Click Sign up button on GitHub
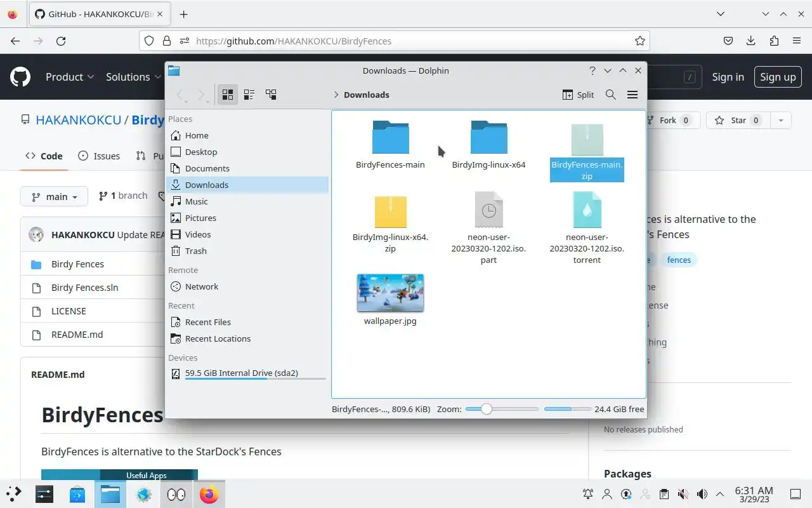Image resolution: width=812 pixels, height=508 pixels. tap(778, 77)
